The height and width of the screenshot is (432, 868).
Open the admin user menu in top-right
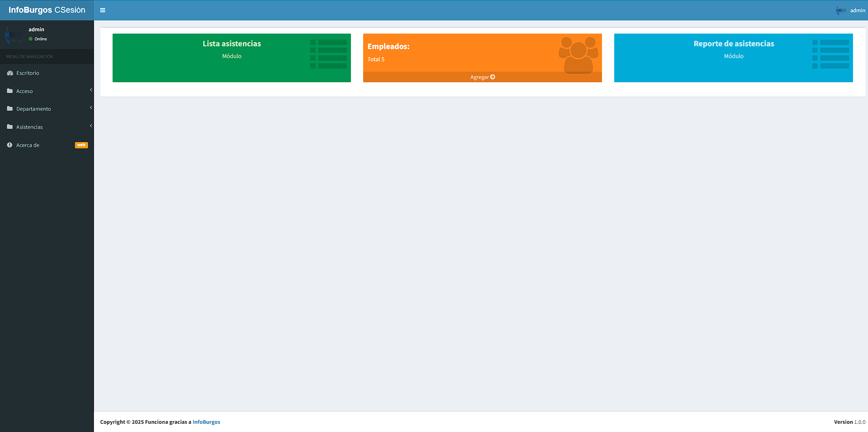click(x=851, y=10)
